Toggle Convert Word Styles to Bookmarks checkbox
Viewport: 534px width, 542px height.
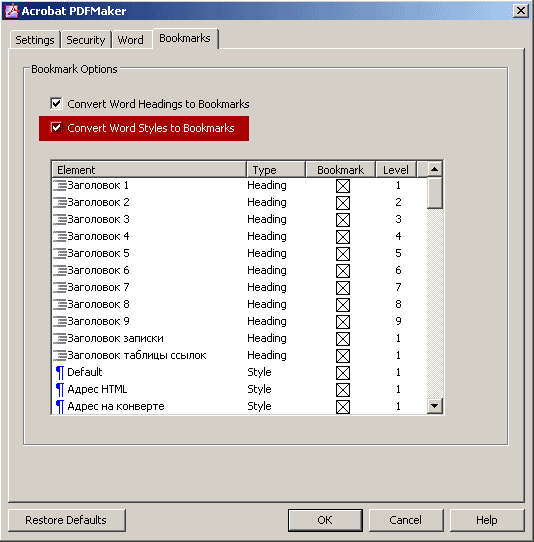point(56,128)
